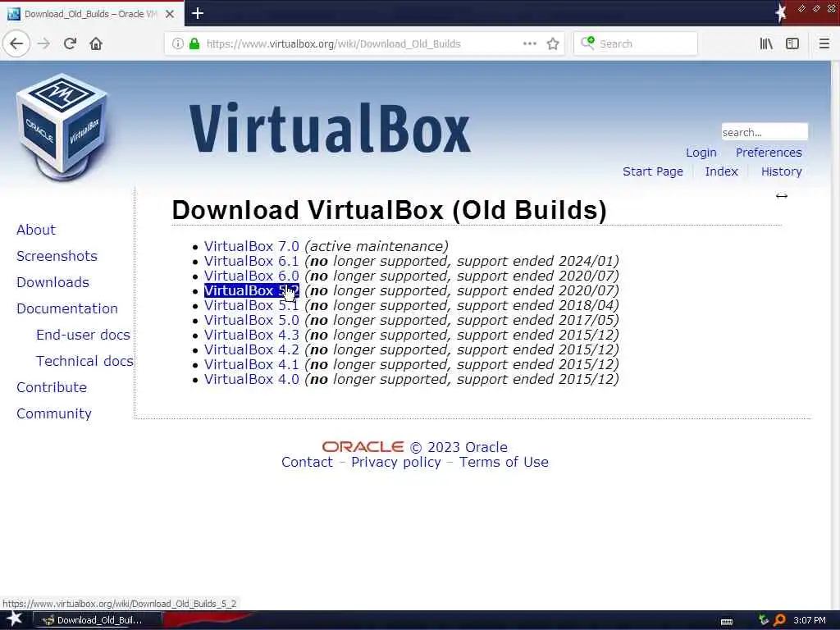Click the search magnifier icon in search bar
This screenshot has width=840, height=630.
tap(587, 43)
